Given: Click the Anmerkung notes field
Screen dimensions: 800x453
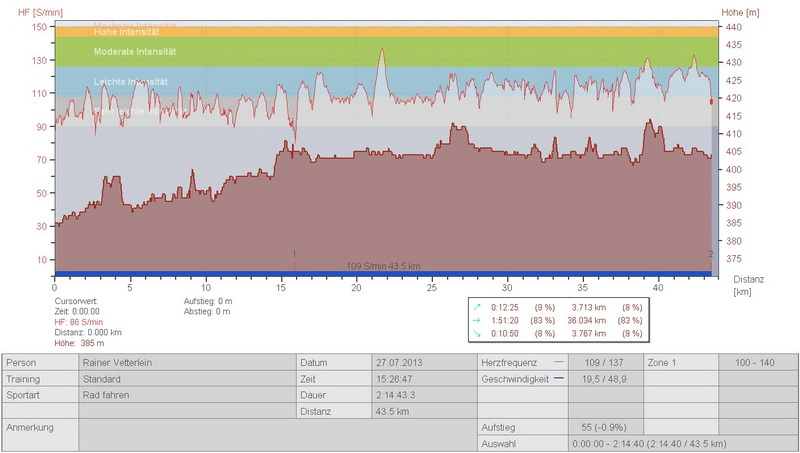Looking at the screenshot, I should click(187, 434).
